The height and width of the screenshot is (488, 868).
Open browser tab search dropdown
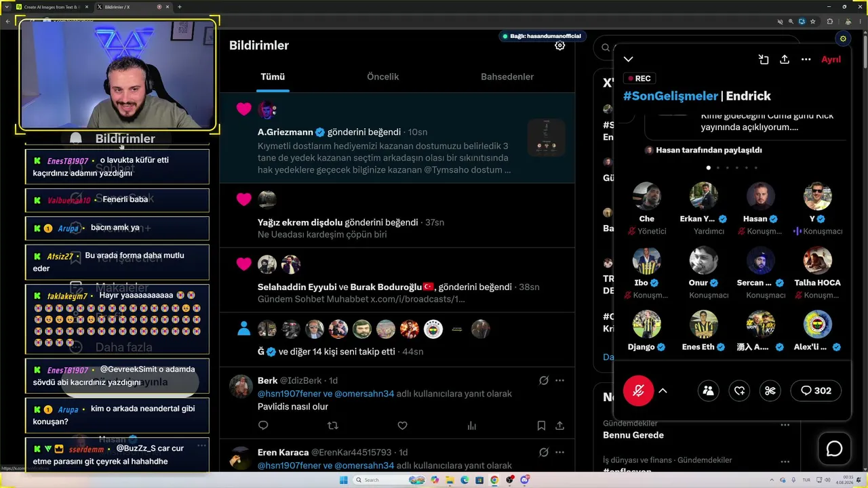pyautogui.click(x=6, y=7)
